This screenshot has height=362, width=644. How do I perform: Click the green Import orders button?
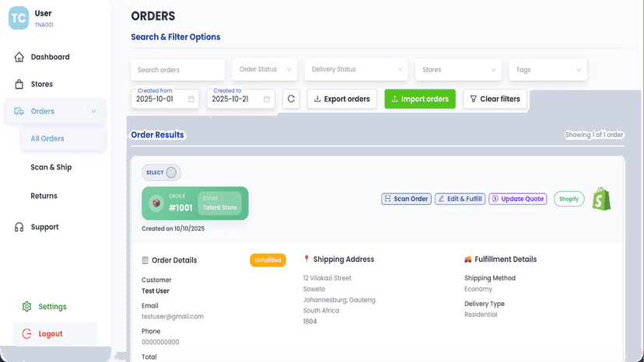(420, 99)
